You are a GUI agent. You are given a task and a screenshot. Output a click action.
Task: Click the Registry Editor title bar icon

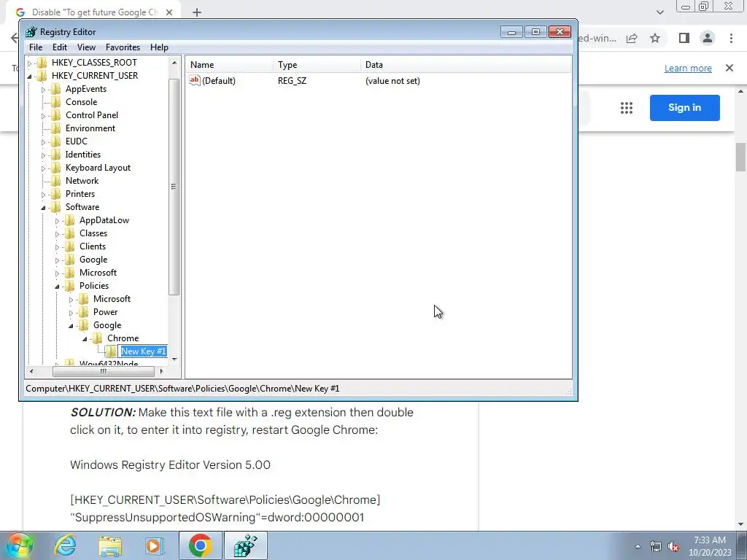[x=31, y=32]
